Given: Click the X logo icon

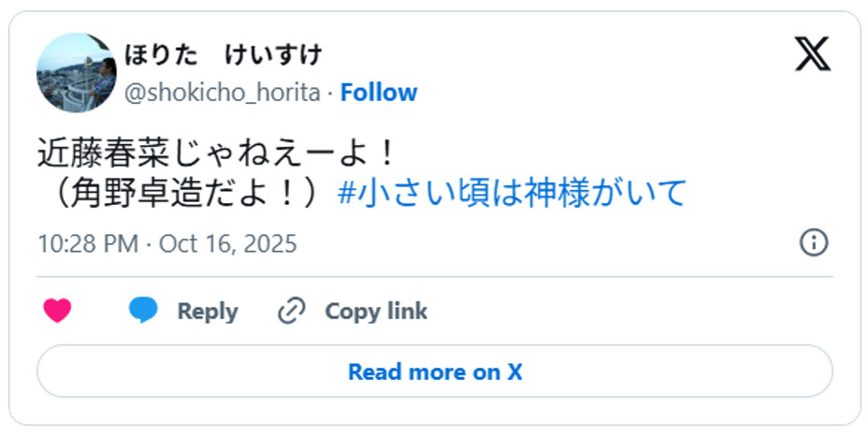Looking at the screenshot, I should (x=812, y=54).
